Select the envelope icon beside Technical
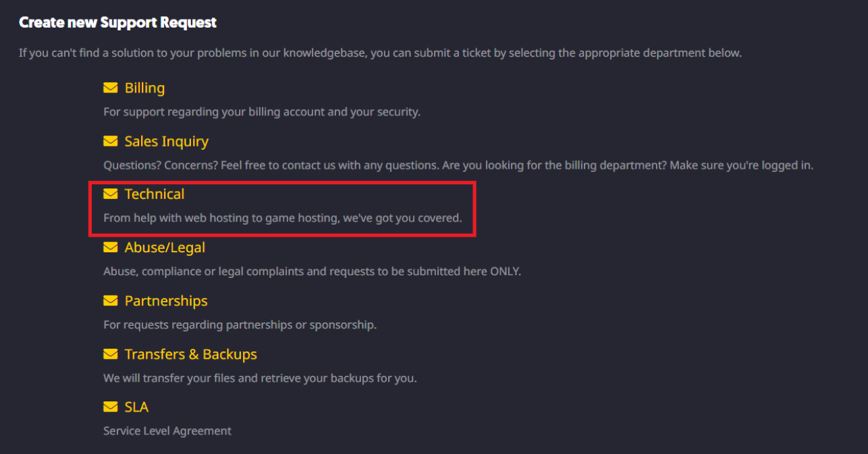The height and width of the screenshot is (454, 868). (110, 194)
